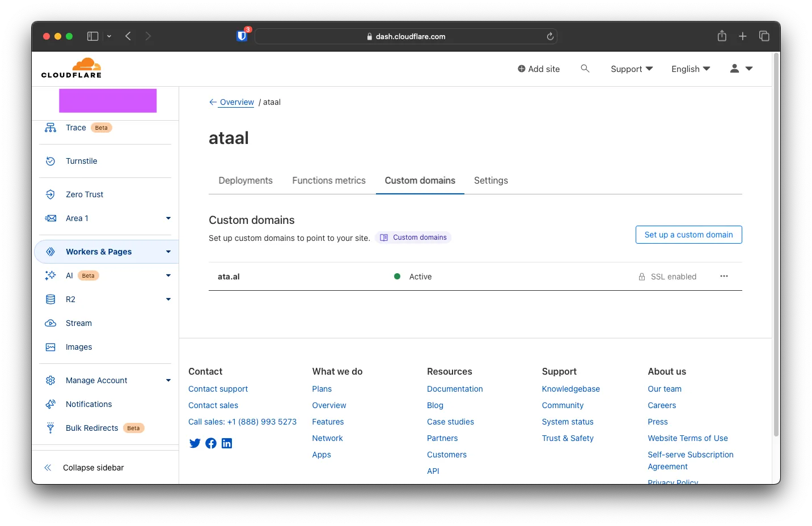812x526 pixels.
Task: Click the Workers & Pages icon
Action: 50,252
